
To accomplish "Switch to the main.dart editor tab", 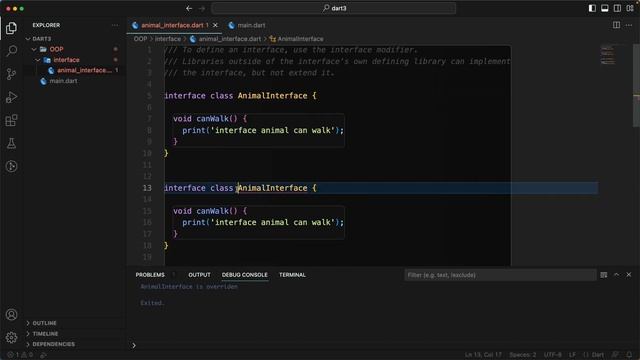I will tap(247, 25).
